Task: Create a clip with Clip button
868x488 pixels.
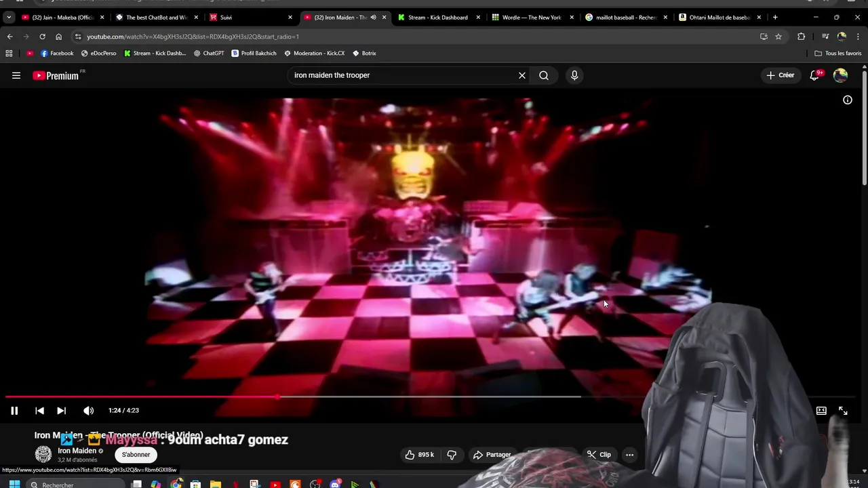Action: (599, 455)
